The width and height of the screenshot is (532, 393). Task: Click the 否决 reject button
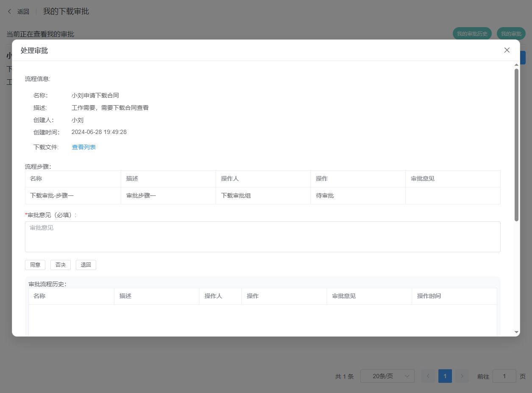[x=61, y=265]
